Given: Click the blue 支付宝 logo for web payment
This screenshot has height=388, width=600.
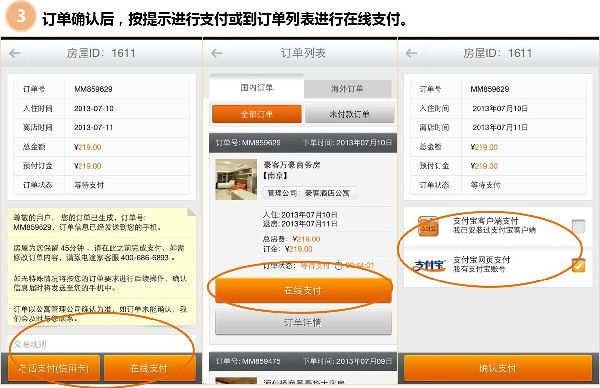Looking at the screenshot, I should tap(430, 265).
